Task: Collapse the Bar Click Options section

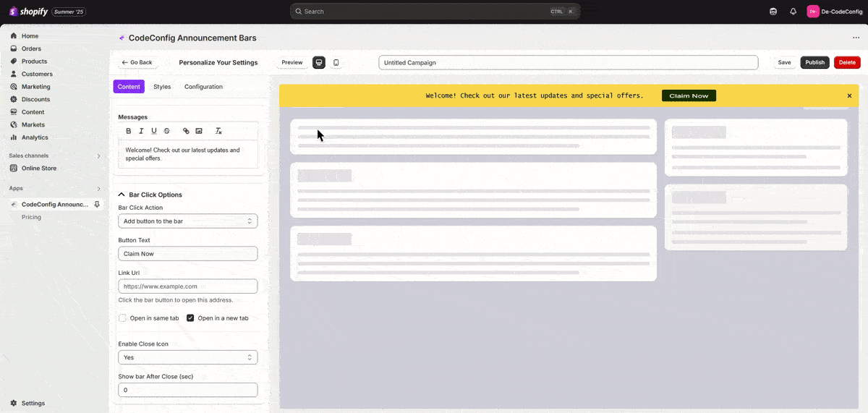Action: coord(150,195)
